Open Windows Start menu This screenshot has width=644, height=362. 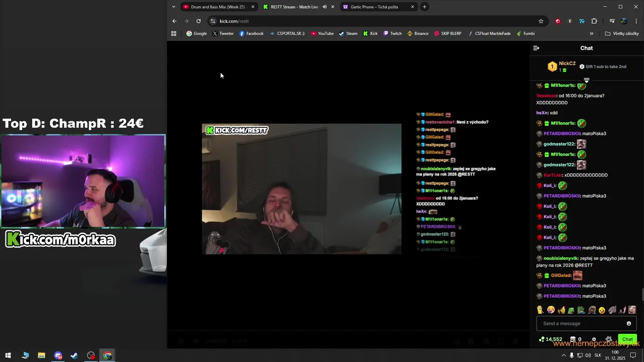point(8,355)
